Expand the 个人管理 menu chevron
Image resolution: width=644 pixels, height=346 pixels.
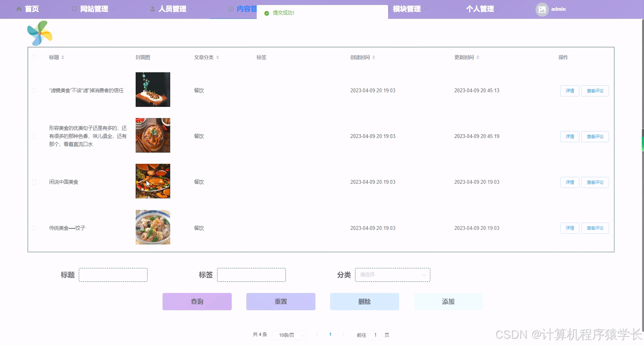(499, 9)
